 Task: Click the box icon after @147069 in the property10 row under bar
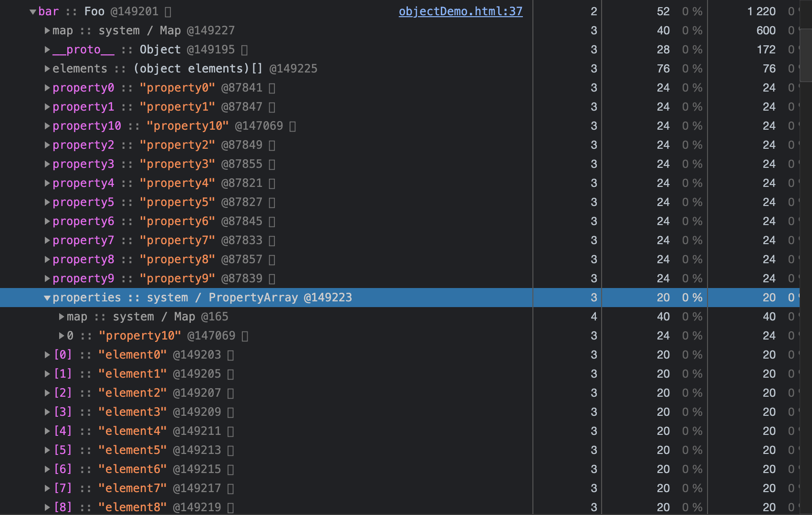(x=293, y=126)
